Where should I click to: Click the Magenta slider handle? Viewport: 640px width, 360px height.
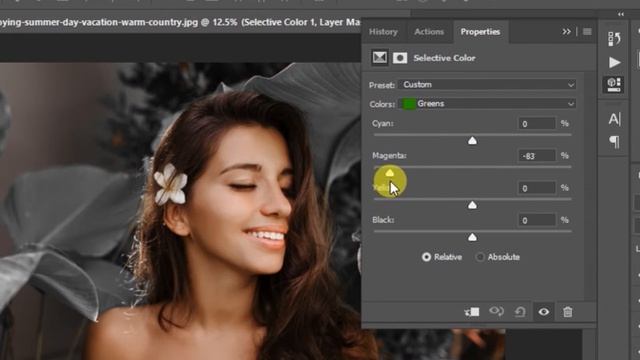[x=389, y=173]
